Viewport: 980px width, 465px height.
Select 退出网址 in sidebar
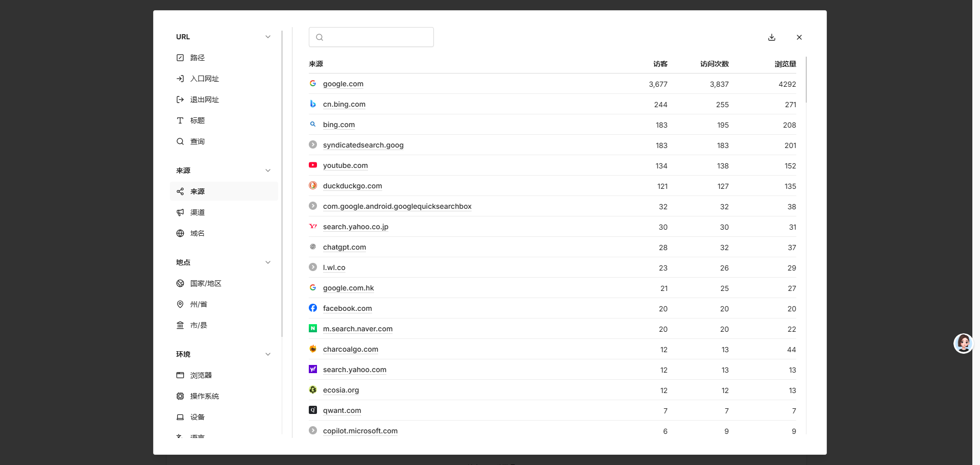pyautogui.click(x=224, y=100)
